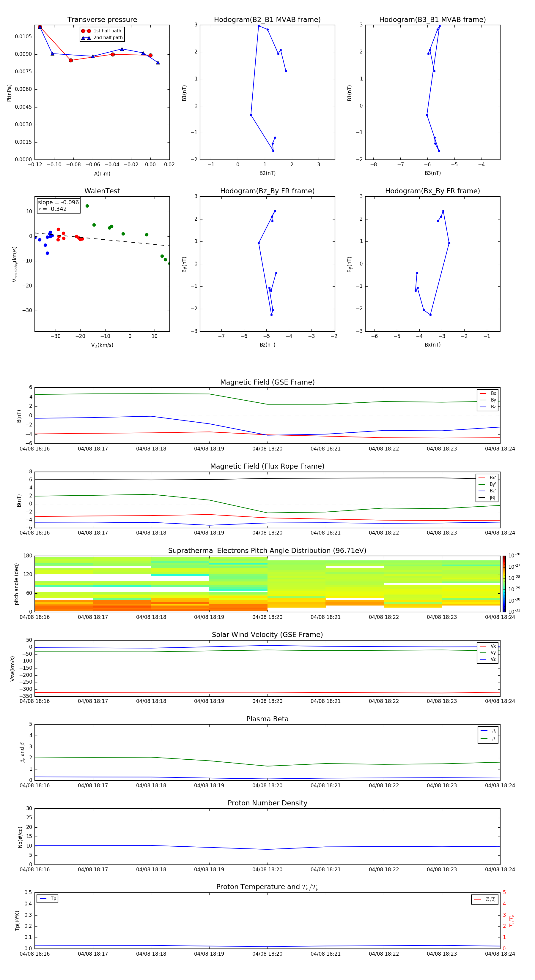Select the "2nd half path" legend entry
This screenshot has width=535, height=980.
pos(102,38)
